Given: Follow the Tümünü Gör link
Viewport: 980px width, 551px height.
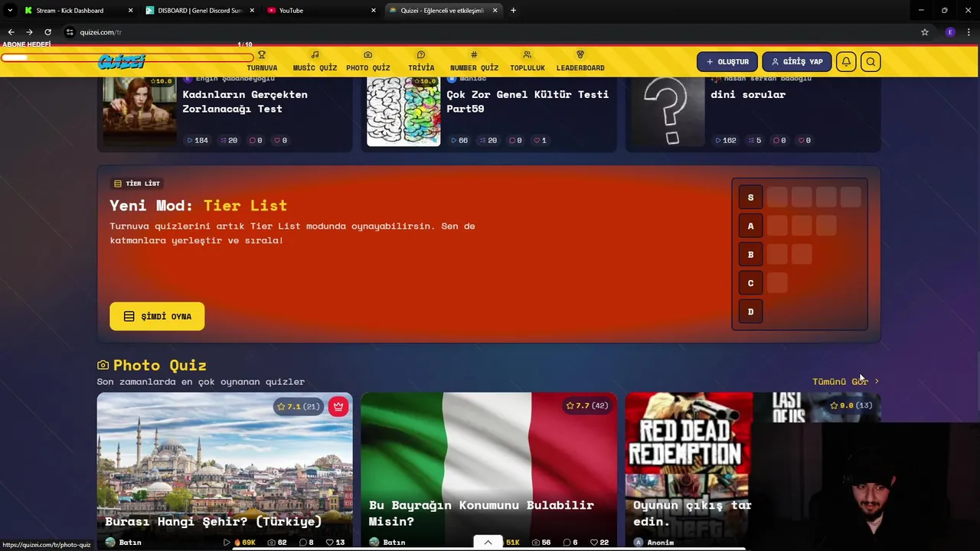Looking at the screenshot, I should 846,381.
